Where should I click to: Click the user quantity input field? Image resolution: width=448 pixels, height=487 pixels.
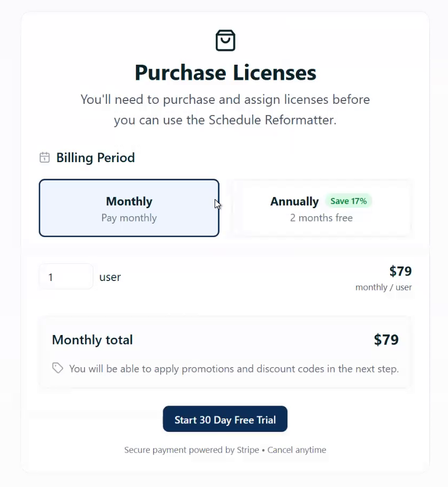click(x=66, y=277)
